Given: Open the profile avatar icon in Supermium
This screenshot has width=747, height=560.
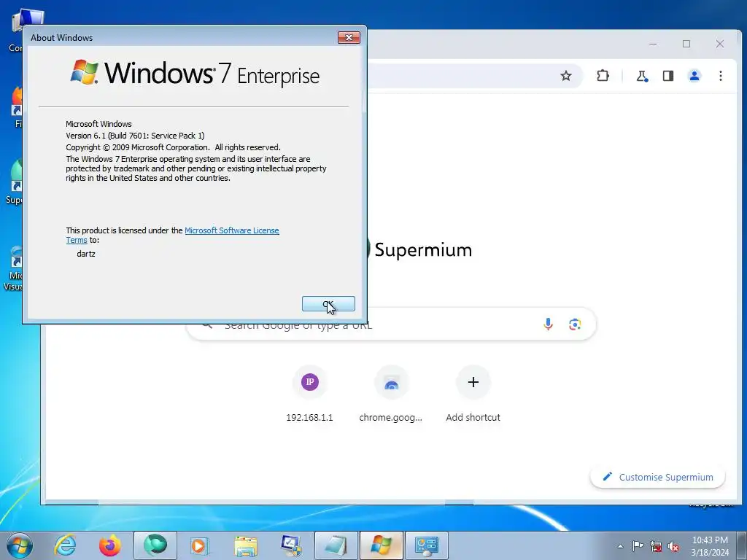Looking at the screenshot, I should point(694,76).
